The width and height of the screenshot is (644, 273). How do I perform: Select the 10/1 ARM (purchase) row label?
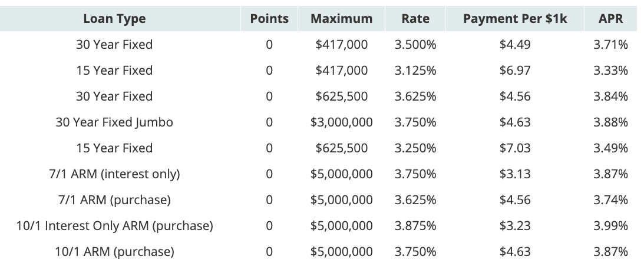(114, 251)
